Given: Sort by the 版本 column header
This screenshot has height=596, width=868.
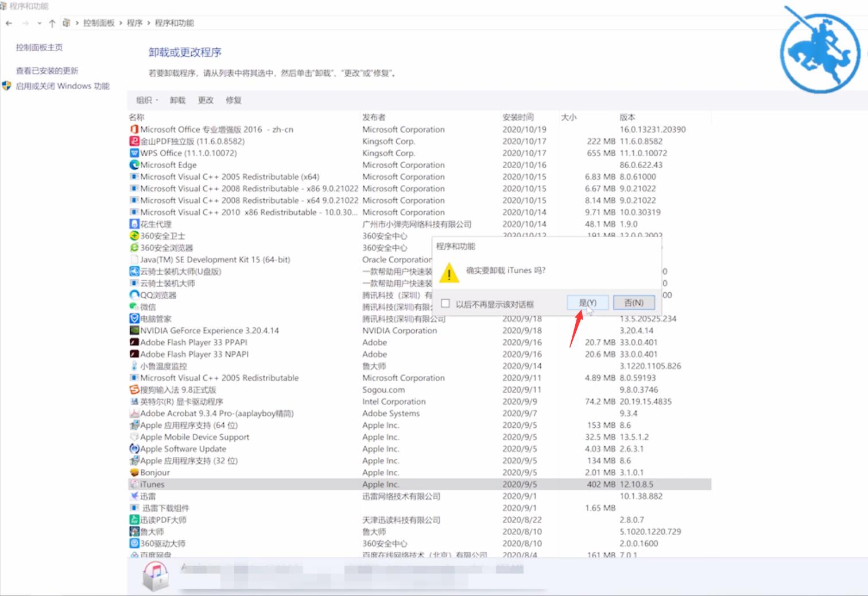Looking at the screenshot, I should click(x=627, y=117).
